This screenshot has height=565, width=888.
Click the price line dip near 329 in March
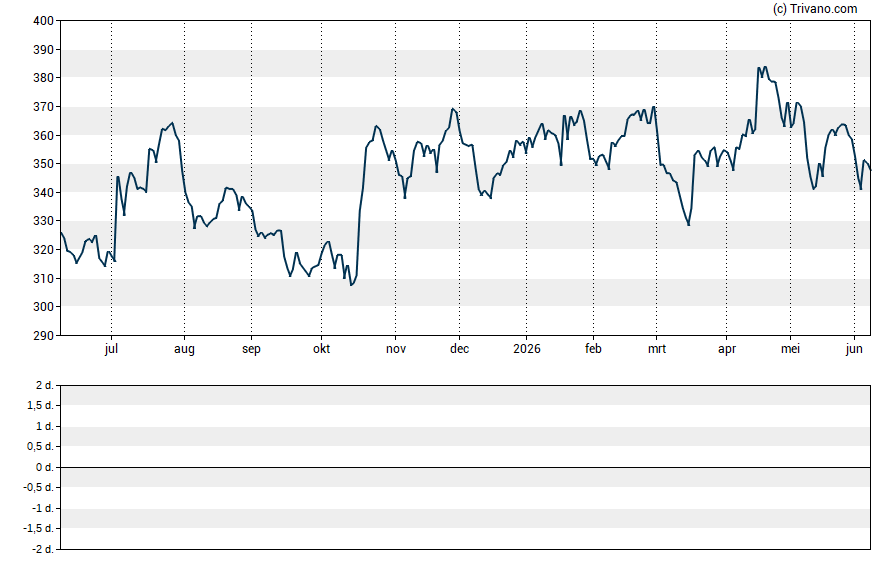click(689, 225)
